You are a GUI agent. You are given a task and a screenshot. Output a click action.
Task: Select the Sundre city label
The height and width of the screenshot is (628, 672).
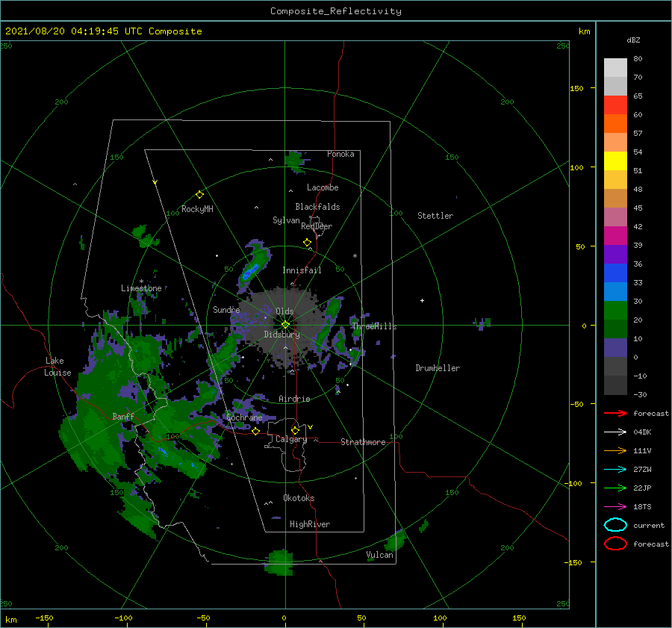pyautogui.click(x=226, y=309)
